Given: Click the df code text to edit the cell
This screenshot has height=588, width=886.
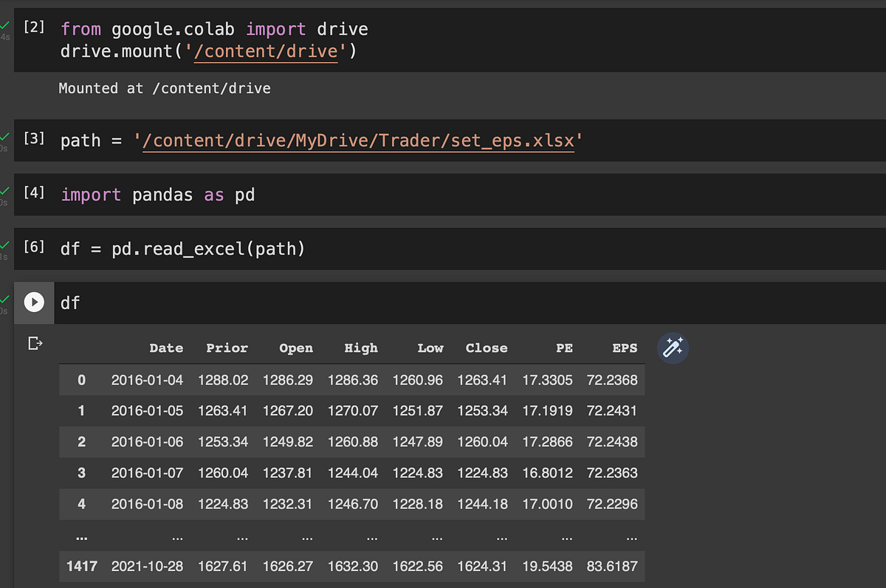Looking at the screenshot, I should (x=71, y=302).
